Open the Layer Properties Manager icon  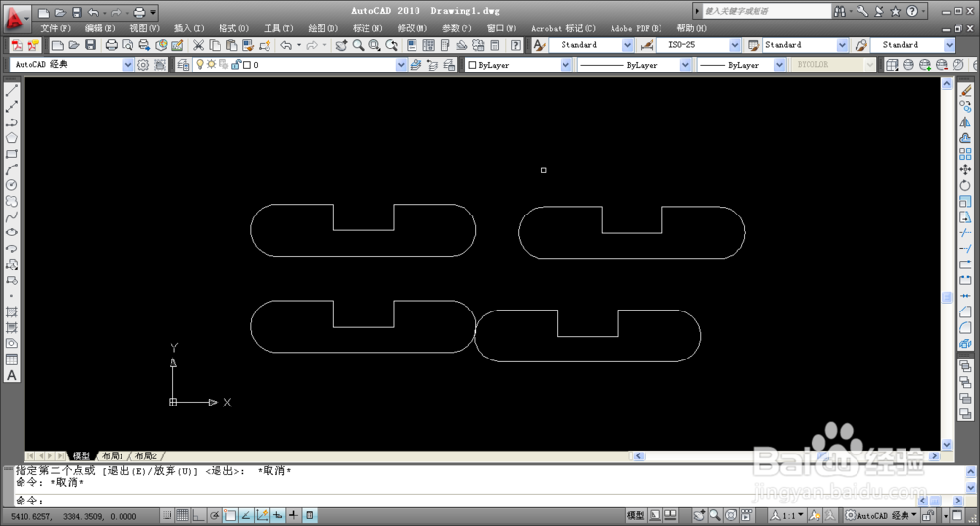(x=183, y=65)
